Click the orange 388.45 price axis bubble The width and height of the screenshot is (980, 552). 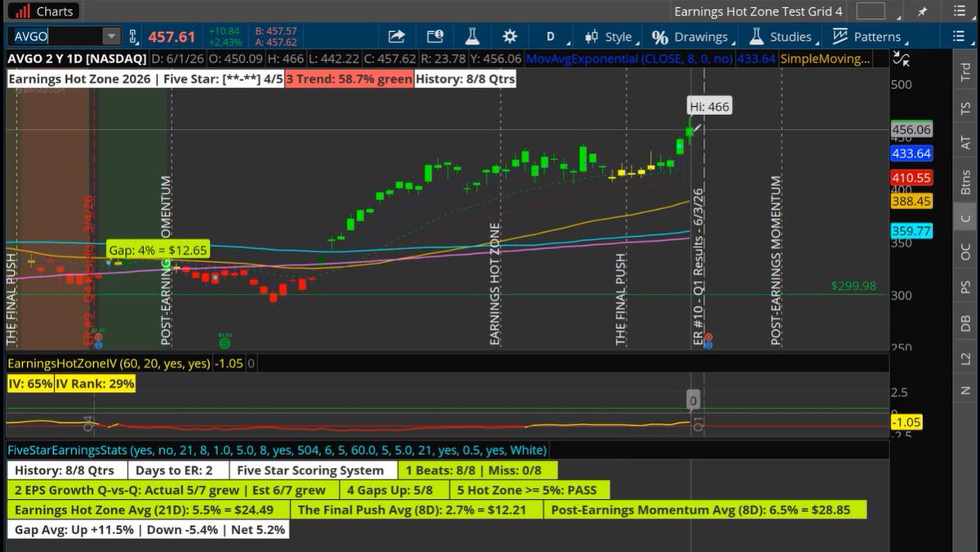tap(912, 201)
